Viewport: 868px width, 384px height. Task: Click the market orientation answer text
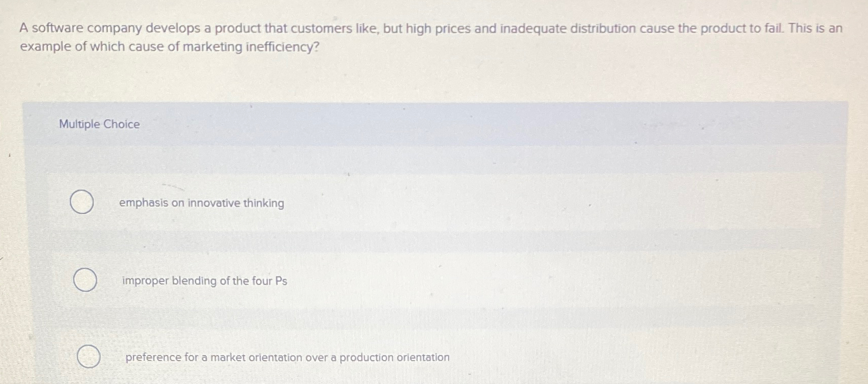286,358
